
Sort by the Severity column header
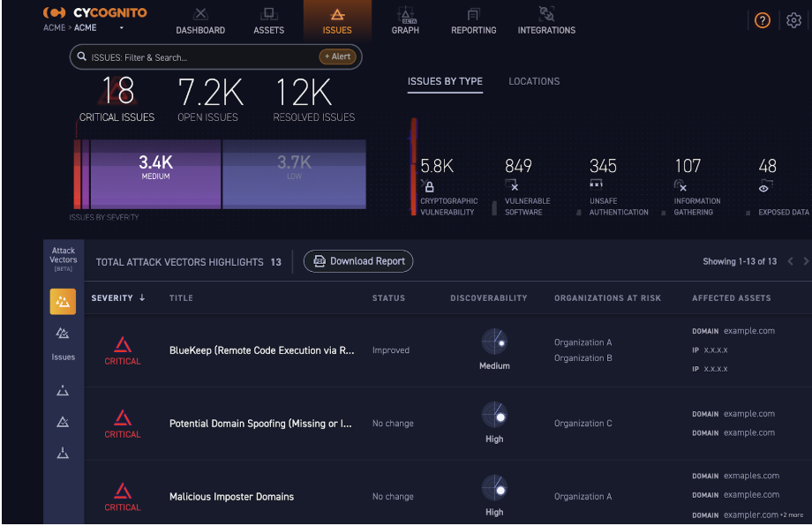[117, 298]
